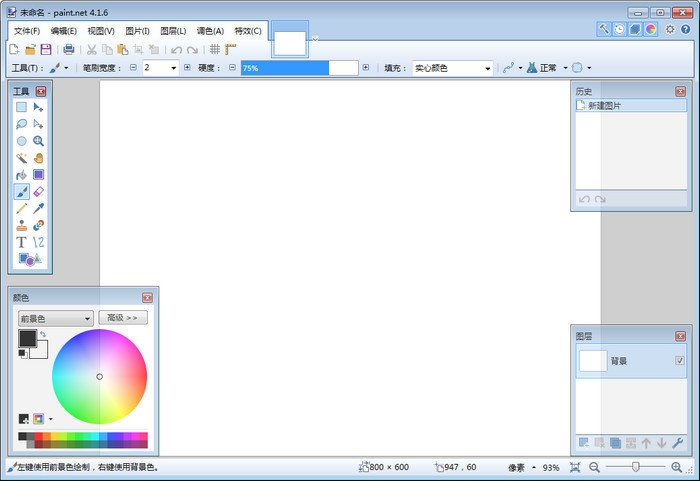
Task: Open the 填充 fill style dropdown
Action: (453, 68)
